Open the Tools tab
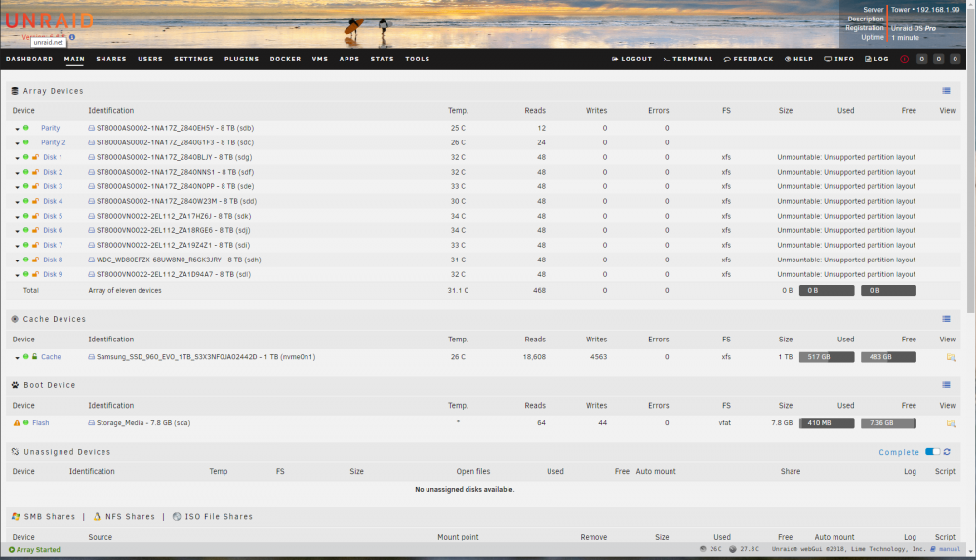Screen dimensions: 976x560 [x=418, y=60]
